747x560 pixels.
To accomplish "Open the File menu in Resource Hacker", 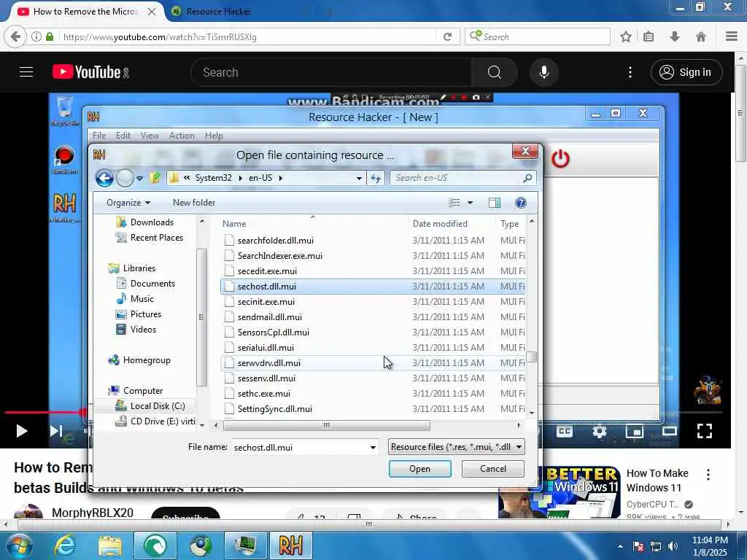I will click(x=99, y=136).
